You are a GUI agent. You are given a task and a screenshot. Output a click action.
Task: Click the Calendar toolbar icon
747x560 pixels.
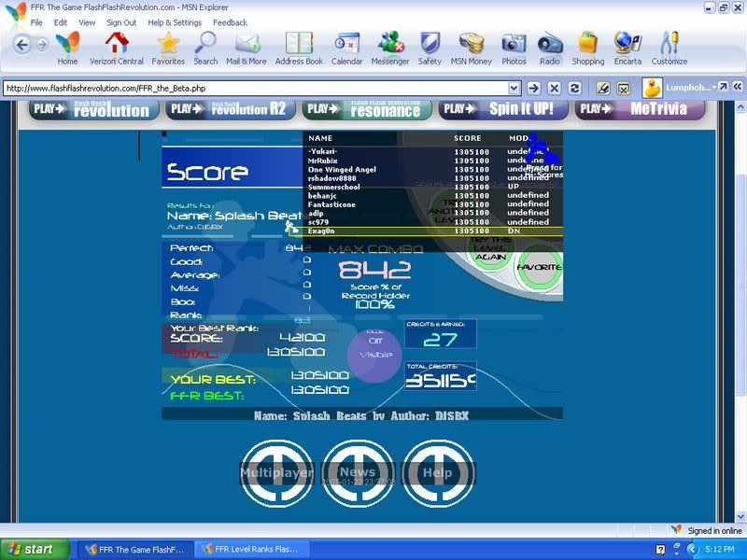point(346,45)
